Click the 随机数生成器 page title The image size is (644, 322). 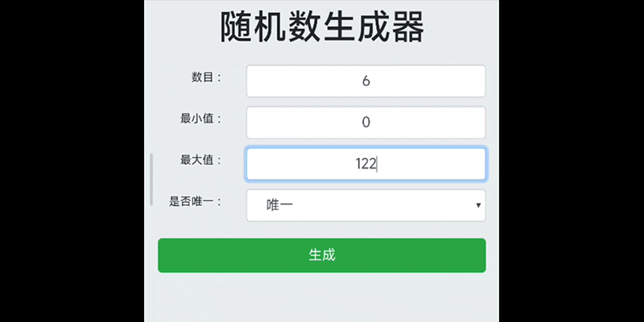pos(322,28)
